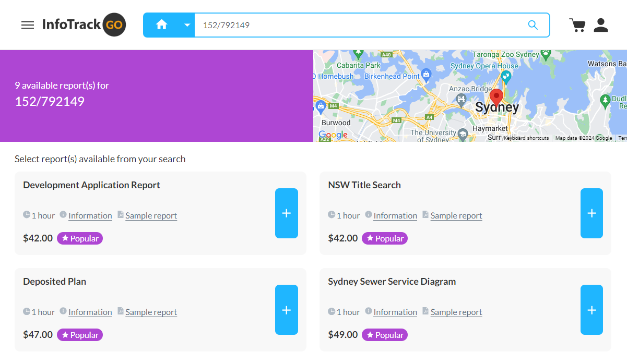Click the blue magnifying glass search icon
The height and width of the screenshot is (364, 627).
coord(533,25)
